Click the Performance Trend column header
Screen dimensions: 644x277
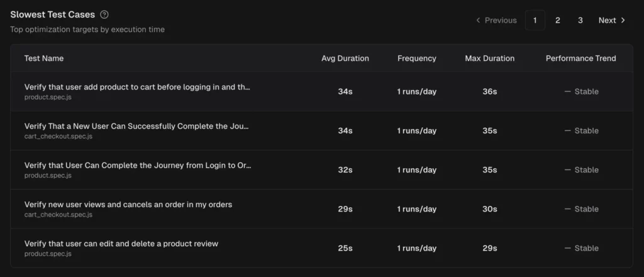click(x=580, y=59)
